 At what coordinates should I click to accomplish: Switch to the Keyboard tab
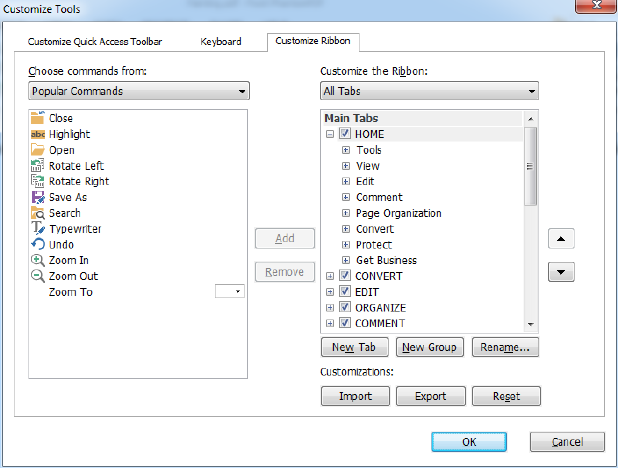(221, 41)
